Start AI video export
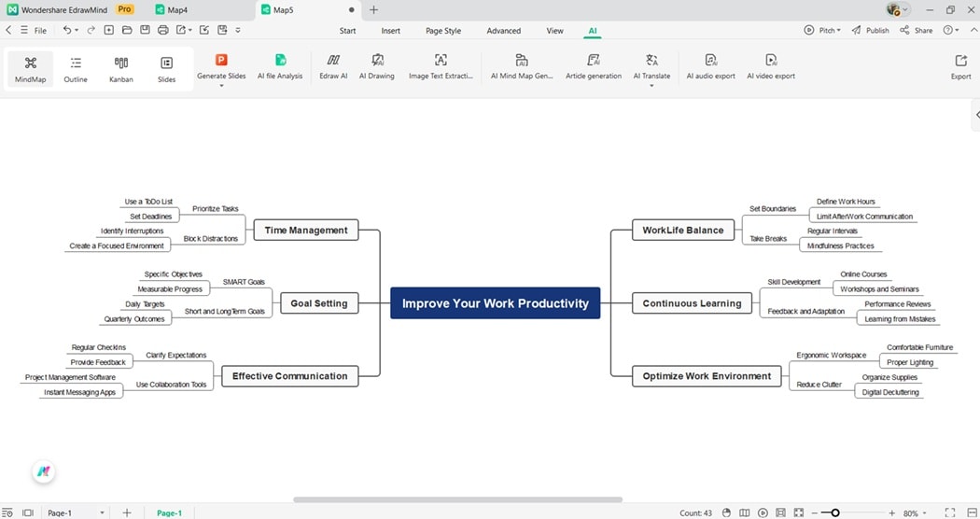The width and height of the screenshot is (980, 519). [771, 66]
